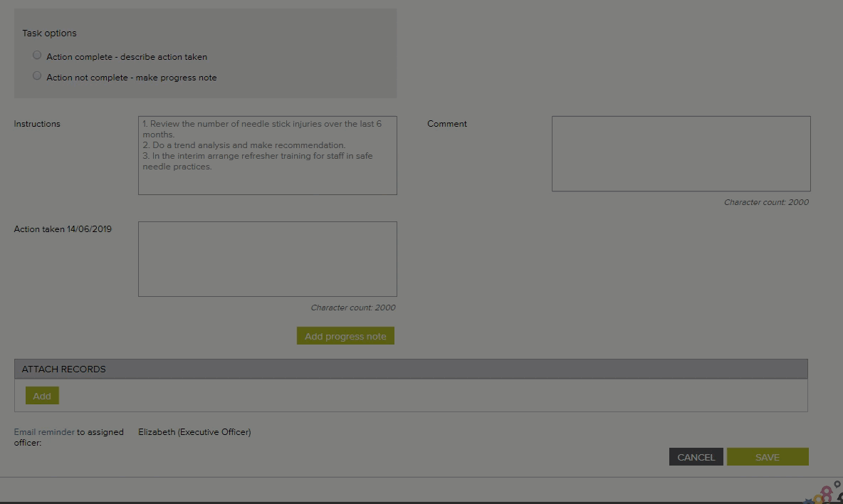Save the task with the SAVE button
The image size is (843, 504).
(767, 457)
